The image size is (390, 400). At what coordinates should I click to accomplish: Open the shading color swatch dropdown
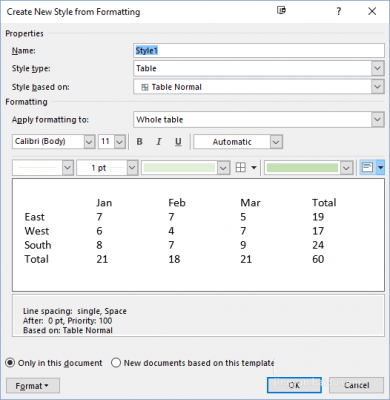point(347,168)
